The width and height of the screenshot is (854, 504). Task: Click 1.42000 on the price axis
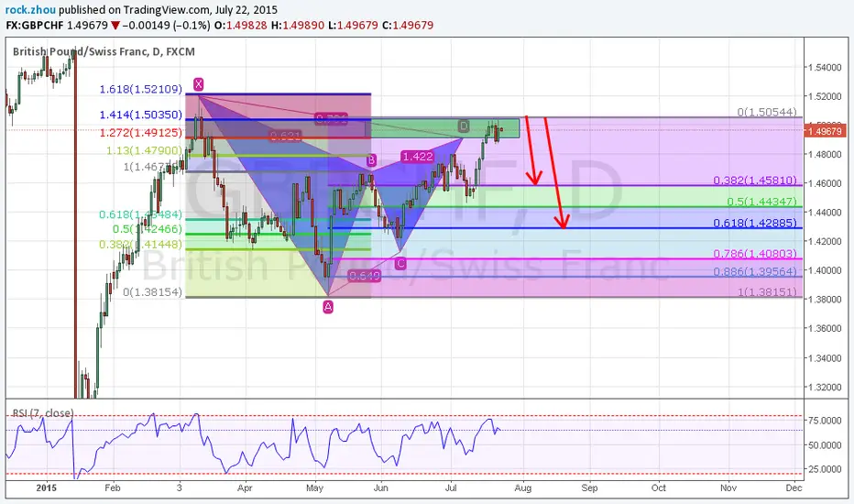[x=825, y=241]
